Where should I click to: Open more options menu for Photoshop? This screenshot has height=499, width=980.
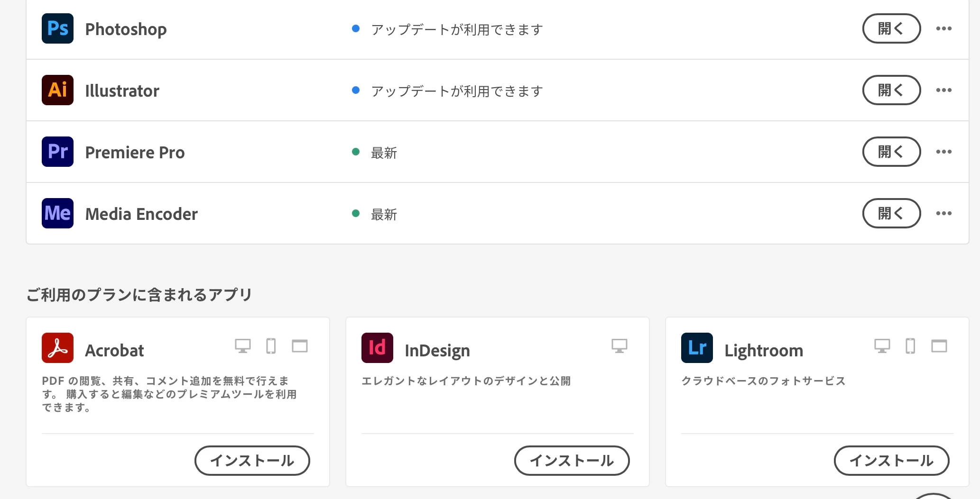pyautogui.click(x=944, y=28)
